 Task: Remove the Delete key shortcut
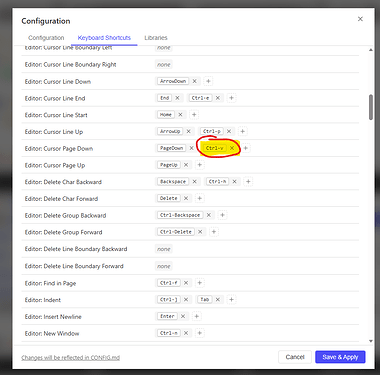(x=186, y=198)
